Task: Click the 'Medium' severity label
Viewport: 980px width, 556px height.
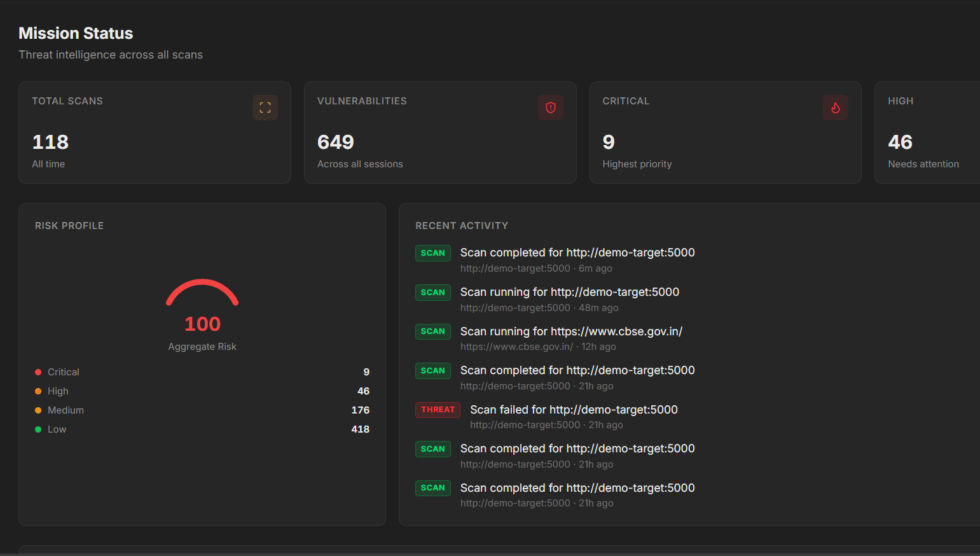Action: point(66,410)
